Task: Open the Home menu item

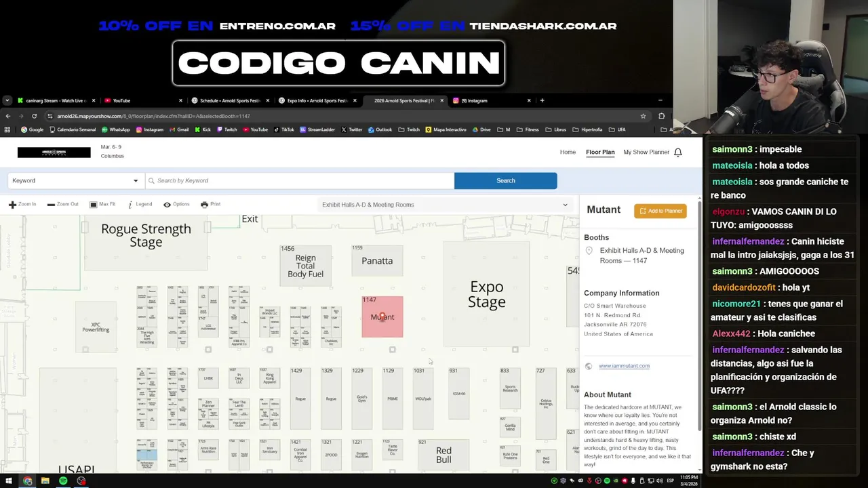Action: point(568,152)
